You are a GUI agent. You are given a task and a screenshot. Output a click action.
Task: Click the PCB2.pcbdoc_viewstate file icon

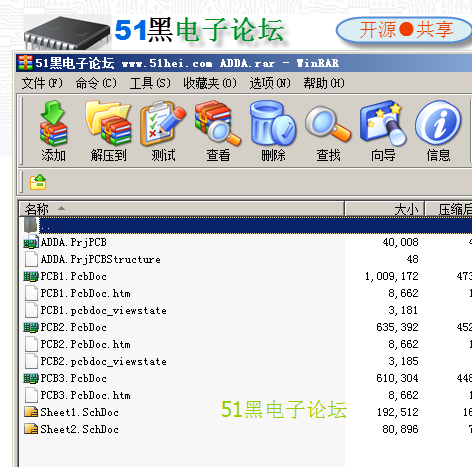click(31, 361)
